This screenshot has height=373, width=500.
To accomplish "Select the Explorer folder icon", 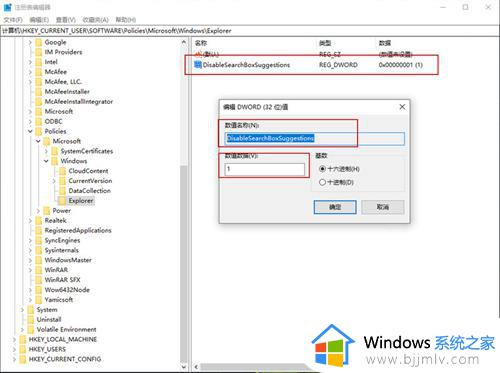I will 63,201.
